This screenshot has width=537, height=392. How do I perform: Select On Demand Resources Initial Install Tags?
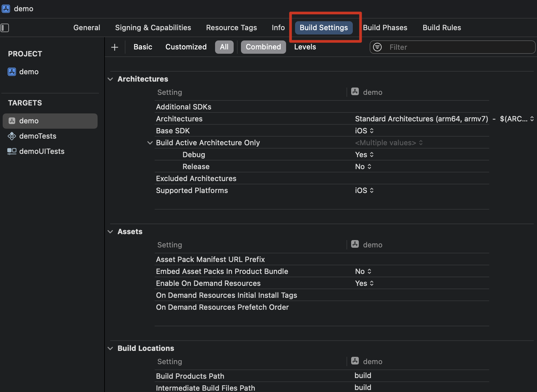coord(322,295)
